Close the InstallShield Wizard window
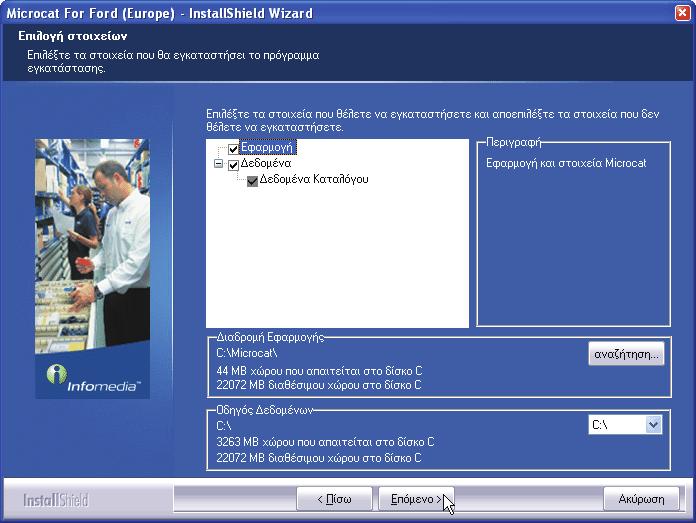The image size is (696, 523). 682,13
